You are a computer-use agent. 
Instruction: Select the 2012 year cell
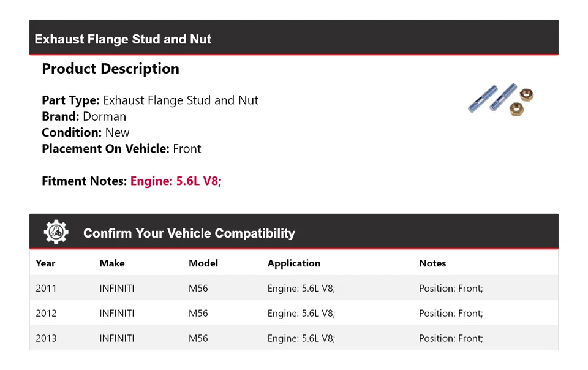(x=46, y=314)
